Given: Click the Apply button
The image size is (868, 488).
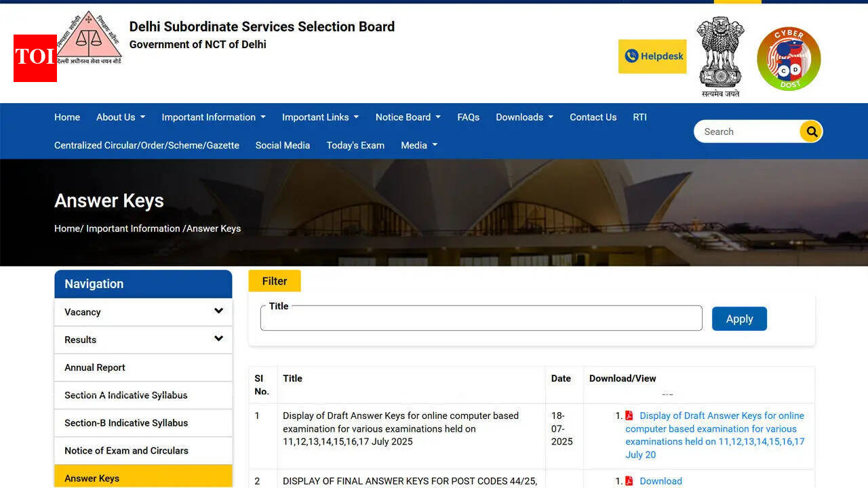Looking at the screenshot, I should tap(739, 319).
